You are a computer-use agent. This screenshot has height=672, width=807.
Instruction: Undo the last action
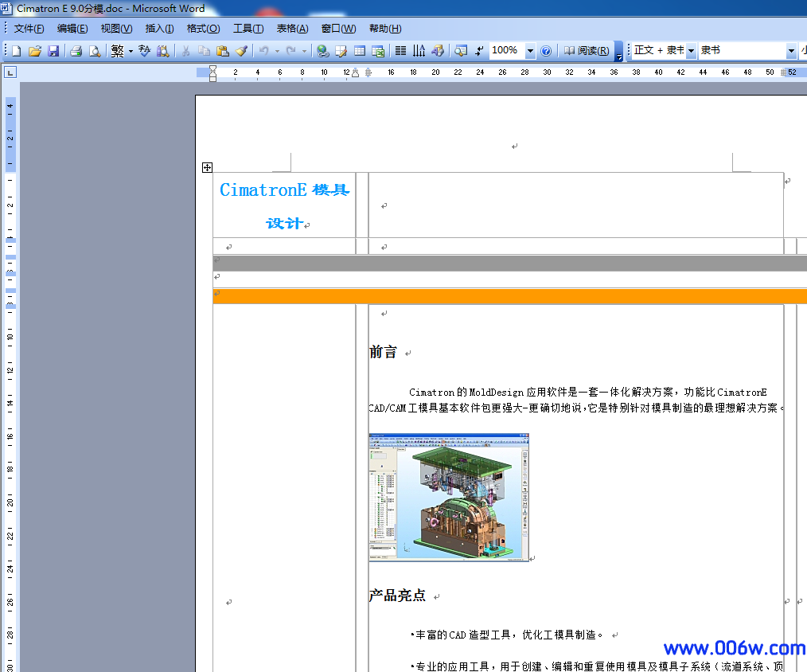click(x=264, y=51)
